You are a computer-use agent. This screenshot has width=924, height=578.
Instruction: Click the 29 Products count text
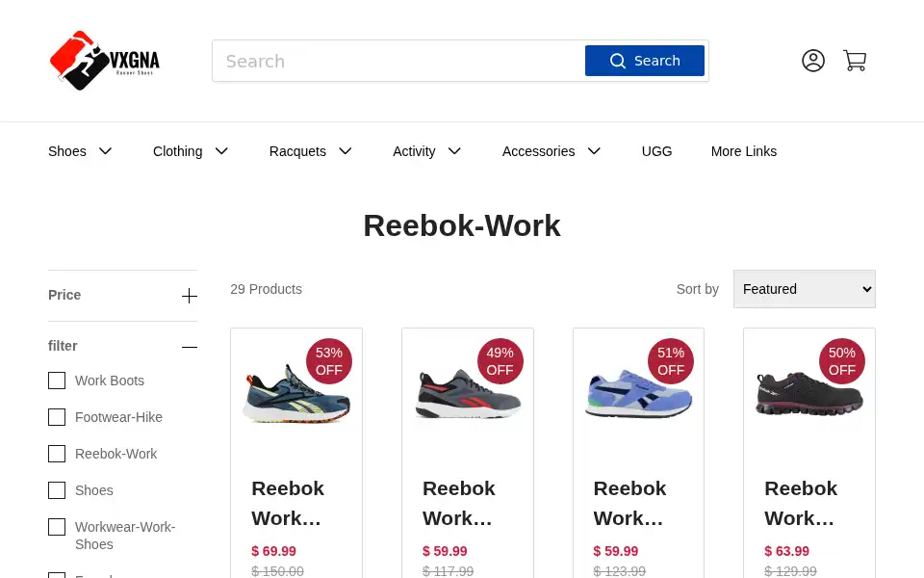(x=266, y=289)
